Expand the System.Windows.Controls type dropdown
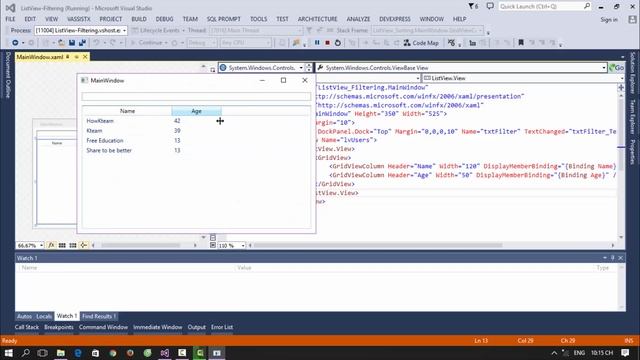Screen dimensions: 640x360 pyautogui.click(x=301, y=68)
